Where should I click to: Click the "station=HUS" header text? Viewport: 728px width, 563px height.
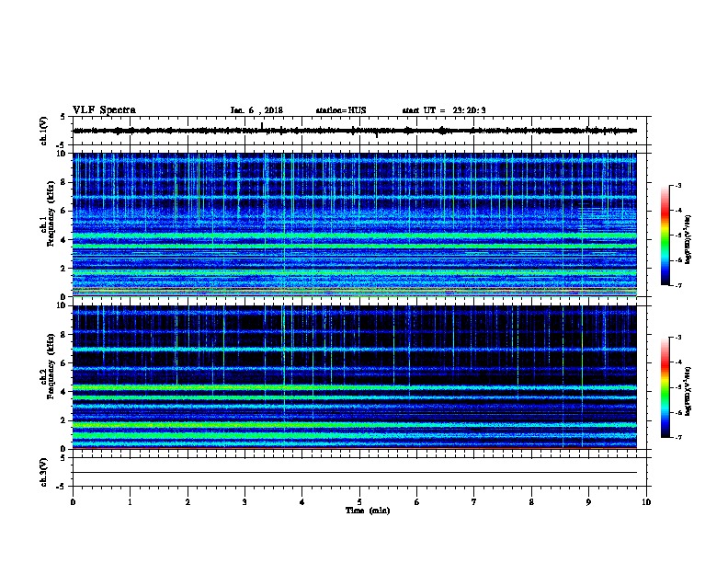tap(341, 110)
